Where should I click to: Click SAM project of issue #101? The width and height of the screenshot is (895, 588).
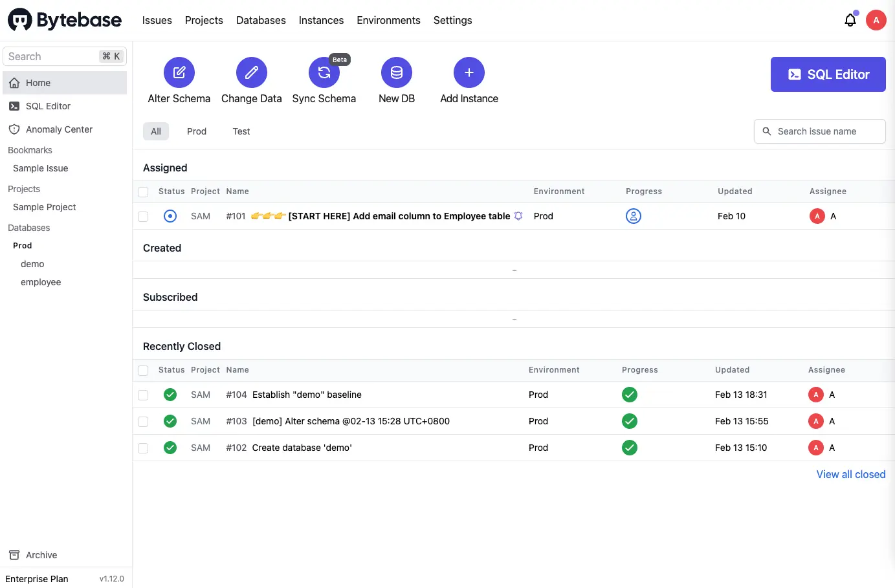click(201, 216)
